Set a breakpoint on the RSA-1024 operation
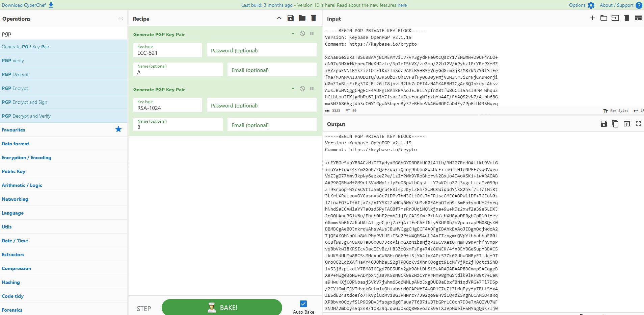 tap(312, 89)
